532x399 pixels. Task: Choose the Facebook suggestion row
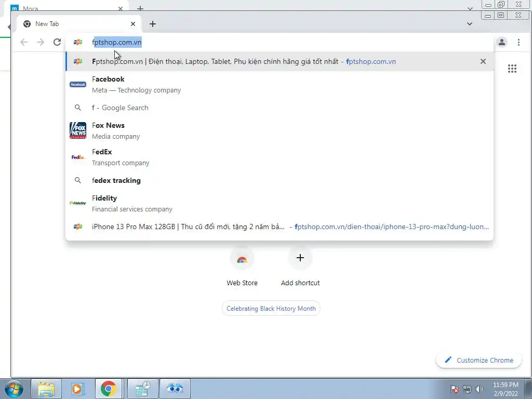[280, 85]
